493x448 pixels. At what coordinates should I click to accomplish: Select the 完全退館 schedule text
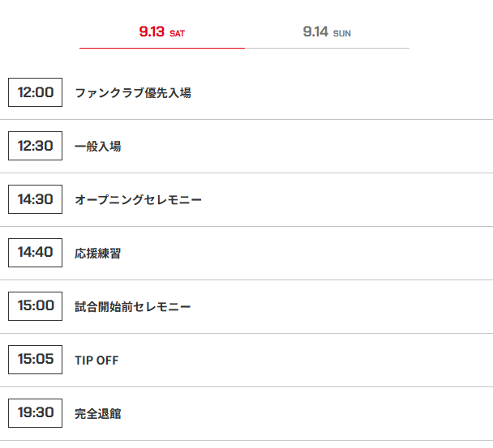click(x=98, y=413)
